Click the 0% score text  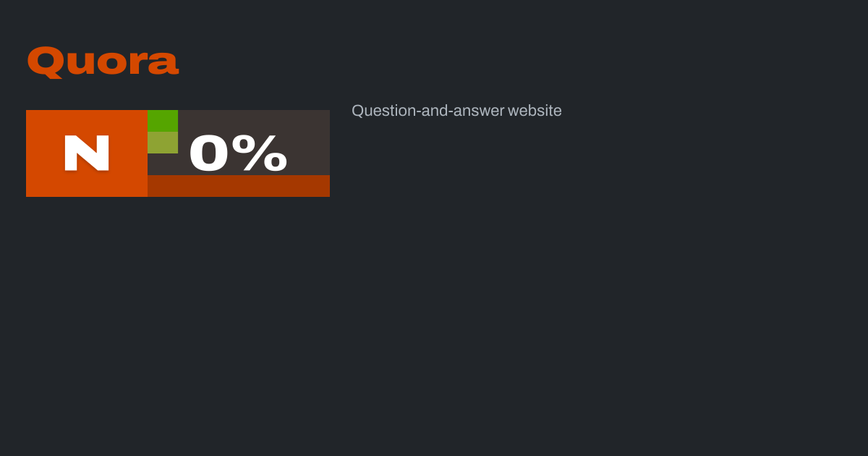(238, 153)
